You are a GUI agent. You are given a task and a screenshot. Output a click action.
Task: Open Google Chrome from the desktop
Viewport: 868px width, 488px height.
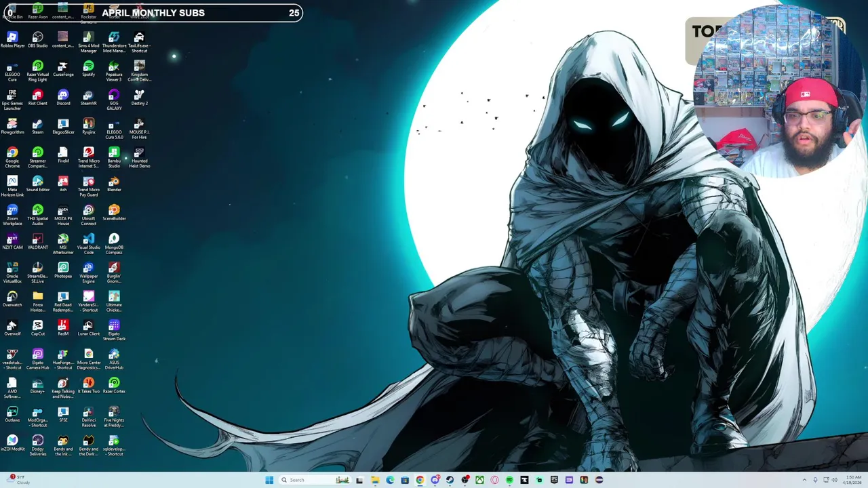coord(12,157)
